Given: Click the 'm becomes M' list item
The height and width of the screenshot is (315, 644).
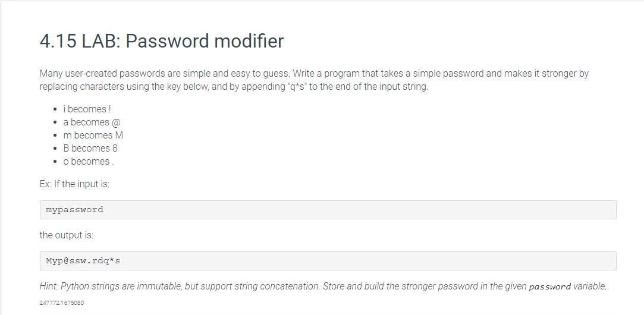Looking at the screenshot, I should 93,135.
